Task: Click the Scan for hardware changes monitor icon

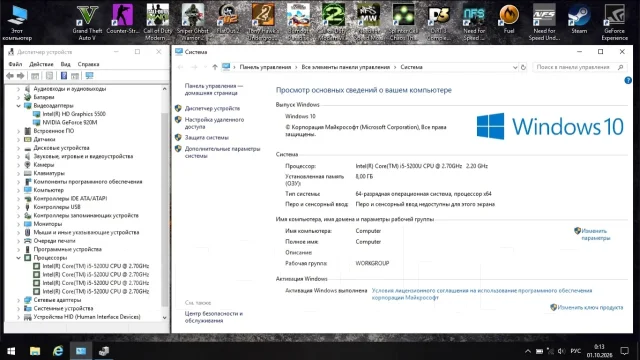Action: pyautogui.click(x=89, y=76)
